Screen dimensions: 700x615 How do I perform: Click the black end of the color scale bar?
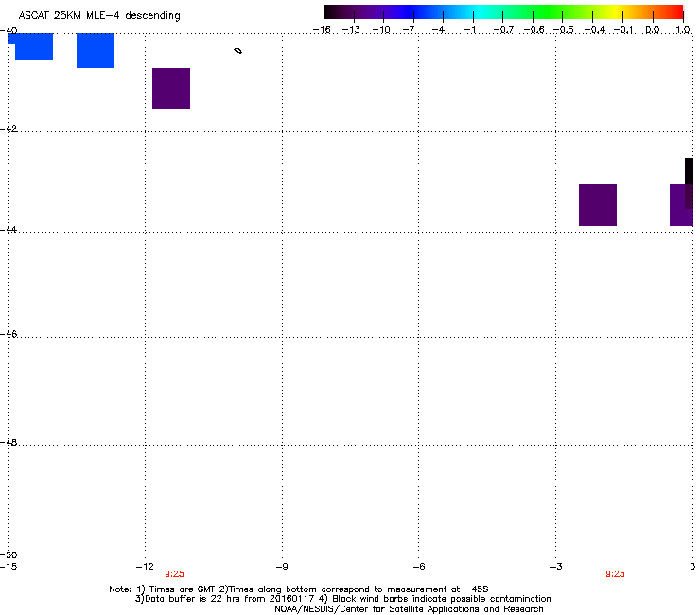click(x=333, y=11)
